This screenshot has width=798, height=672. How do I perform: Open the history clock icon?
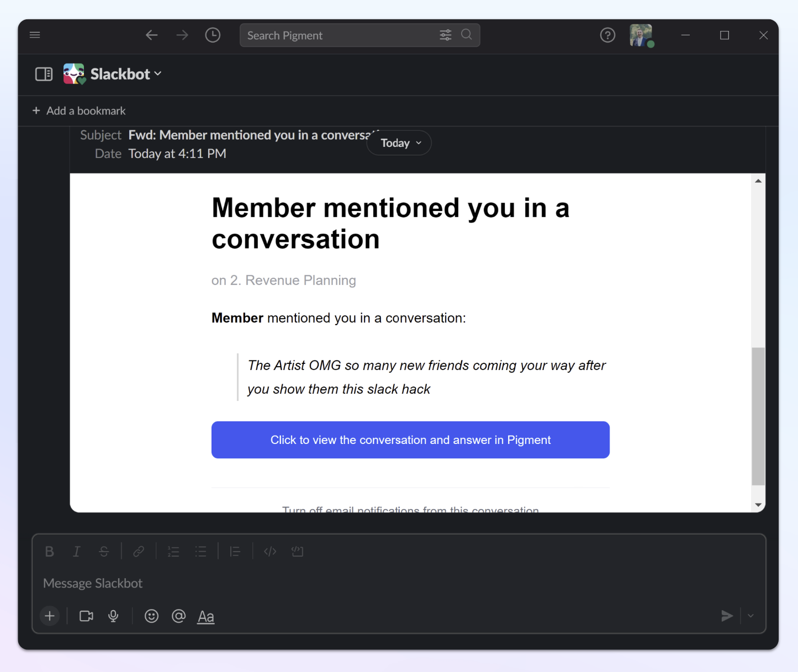pyautogui.click(x=213, y=35)
